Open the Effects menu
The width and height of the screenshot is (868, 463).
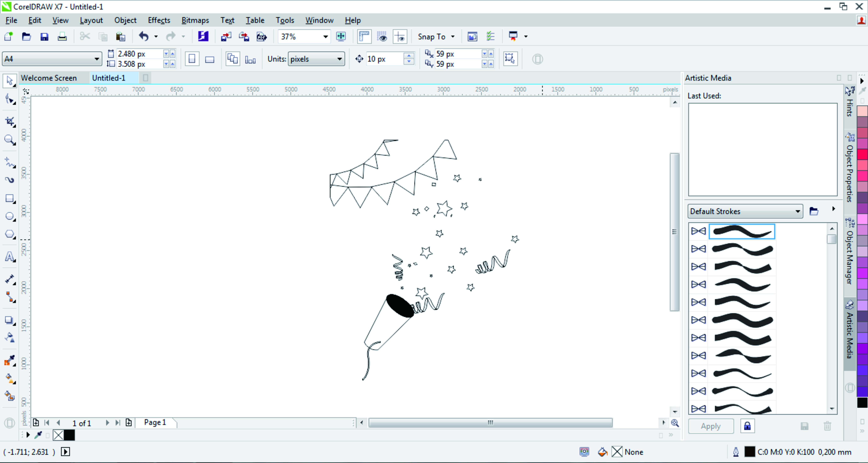(x=159, y=20)
